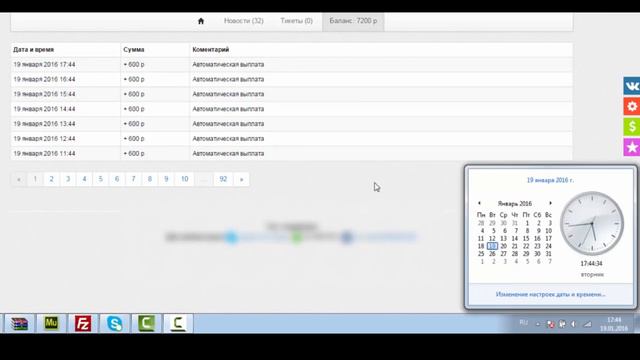Go to pagination page 4
The image size is (640, 360).
click(x=84, y=179)
